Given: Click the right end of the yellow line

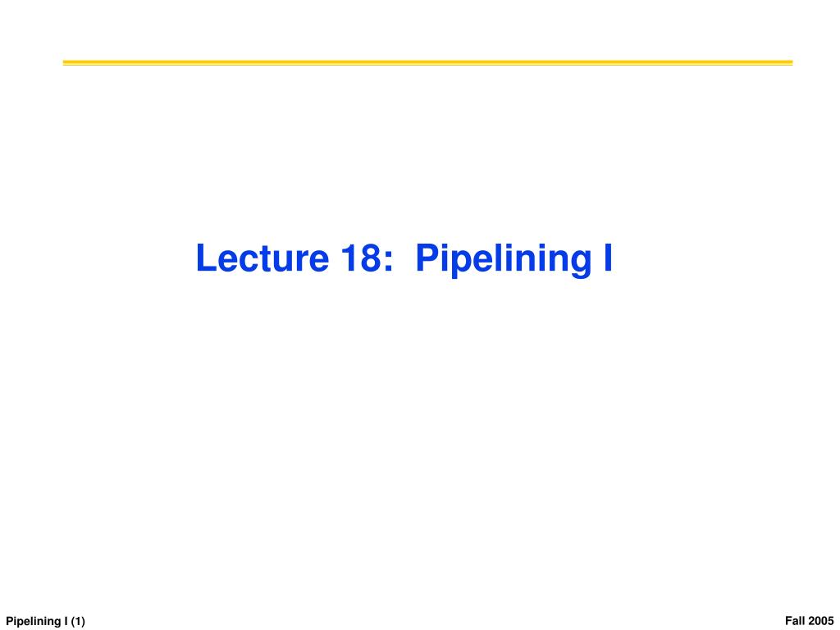Looking at the screenshot, I should click(790, 62).
